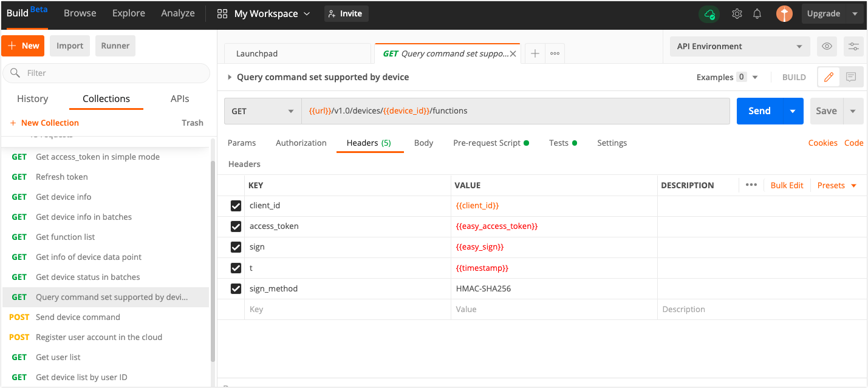Expand the request title disclosure triangle
Screen dimensions: 868x388
[x=230, y=77]
